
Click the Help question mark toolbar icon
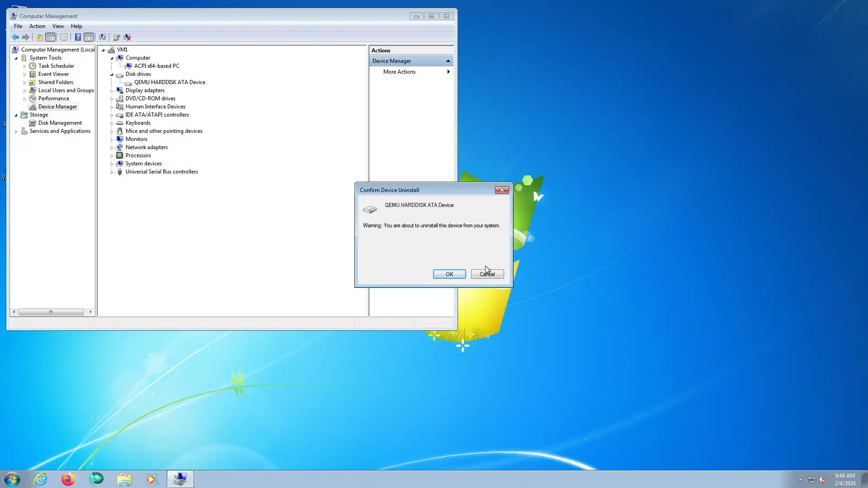tap(78, 38)
